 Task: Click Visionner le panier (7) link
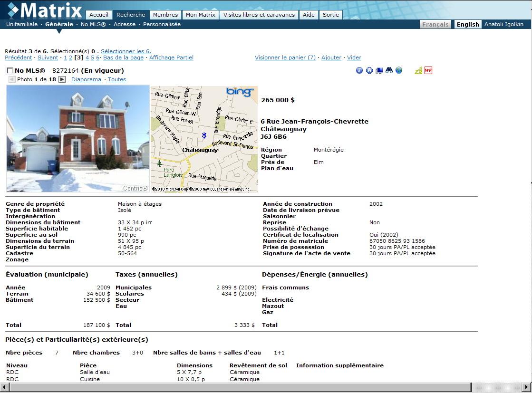(285, 58)
